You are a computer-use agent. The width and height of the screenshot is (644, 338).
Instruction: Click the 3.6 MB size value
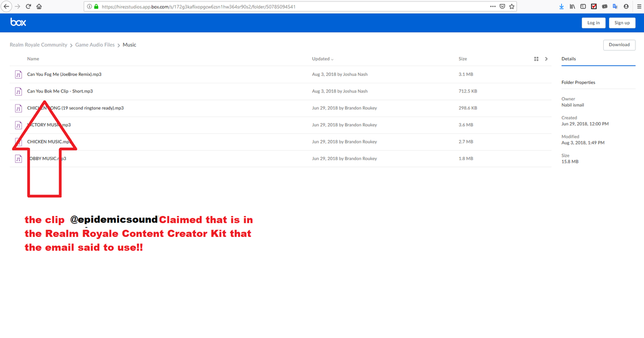(x=466, y=125)
